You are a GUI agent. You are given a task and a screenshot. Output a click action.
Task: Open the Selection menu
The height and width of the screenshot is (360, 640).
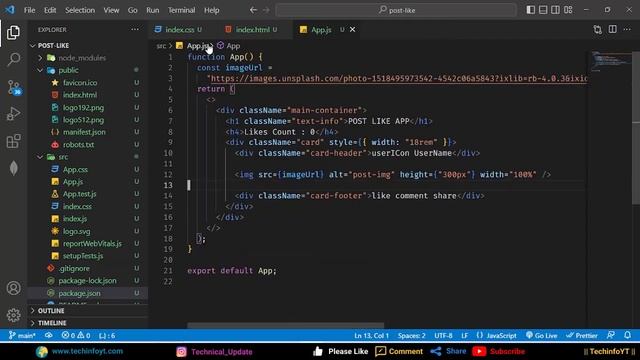pyautogui.click(x=80, y=10)
